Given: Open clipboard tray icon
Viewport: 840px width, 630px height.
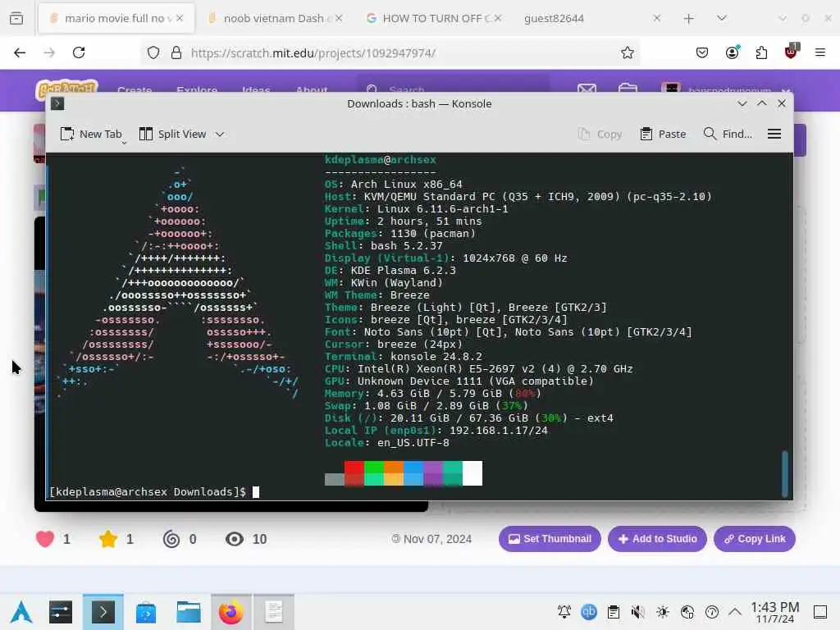Looking at the screenshot, I should point(614,612).
